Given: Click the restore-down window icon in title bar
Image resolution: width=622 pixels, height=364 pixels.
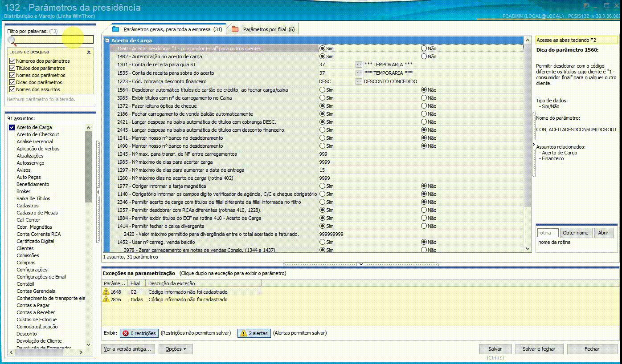Looking at the screenshot, I should (606, 6).
